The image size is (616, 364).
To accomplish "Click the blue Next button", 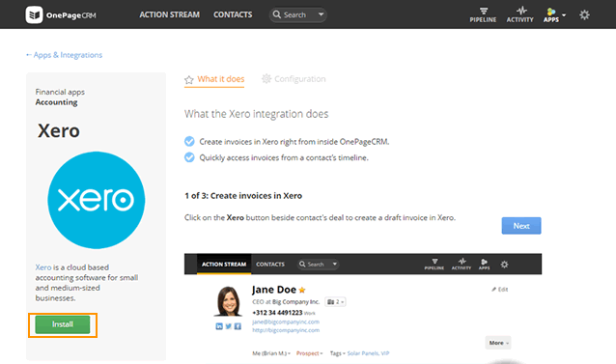I will pyautogui.click(x=521, y=226).
